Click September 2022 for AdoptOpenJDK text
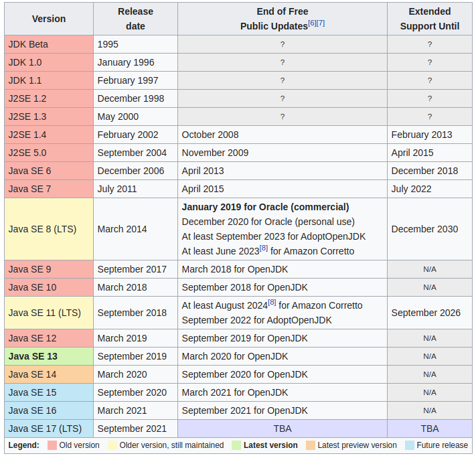 tap(256, 320)
